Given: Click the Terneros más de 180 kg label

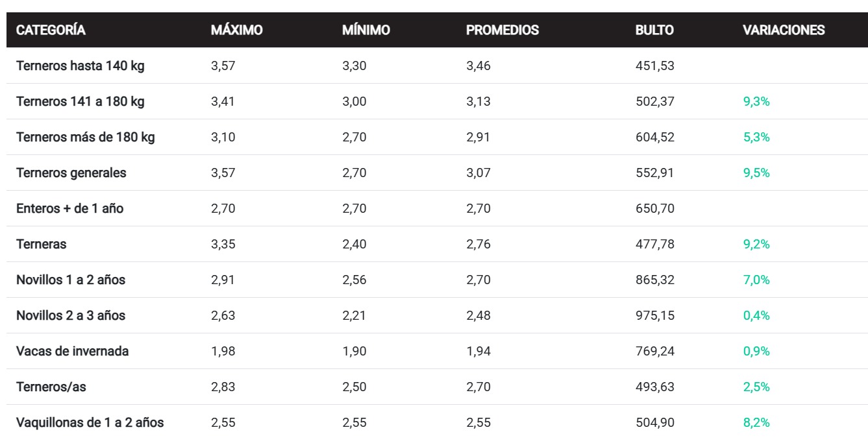Looking at the screenshot, I should [x=86, y=138].
